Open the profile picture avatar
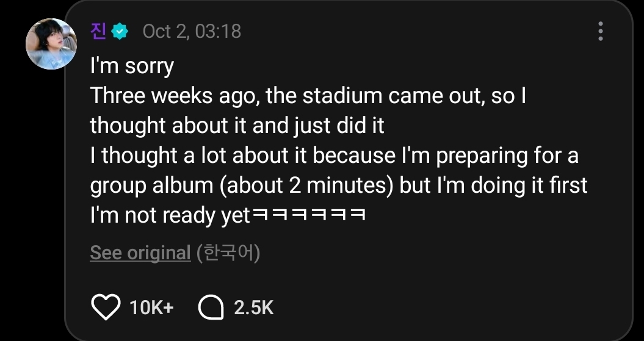 pos(51,44)
